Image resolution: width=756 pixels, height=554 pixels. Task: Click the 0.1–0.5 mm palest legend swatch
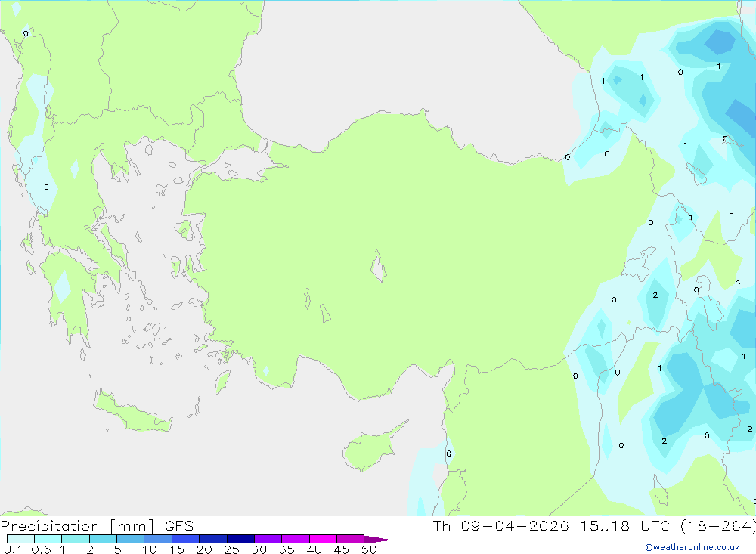pyautogui.click(x=20, y=539)
